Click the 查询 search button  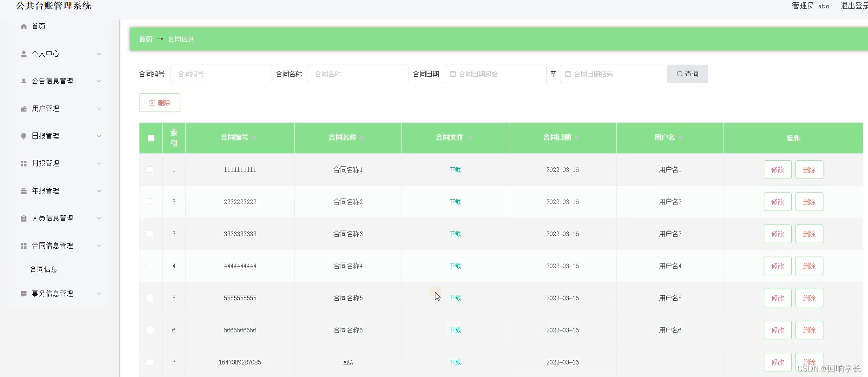687,74
